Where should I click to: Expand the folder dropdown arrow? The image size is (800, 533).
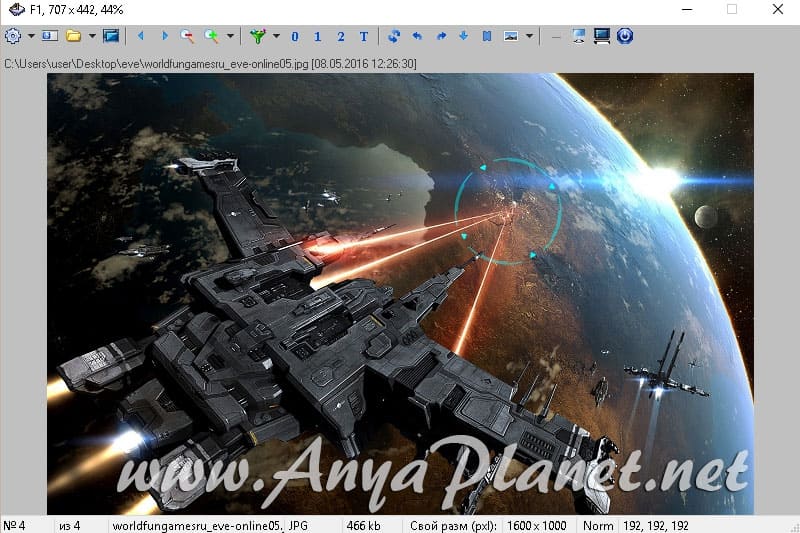[x=92, y=36]
